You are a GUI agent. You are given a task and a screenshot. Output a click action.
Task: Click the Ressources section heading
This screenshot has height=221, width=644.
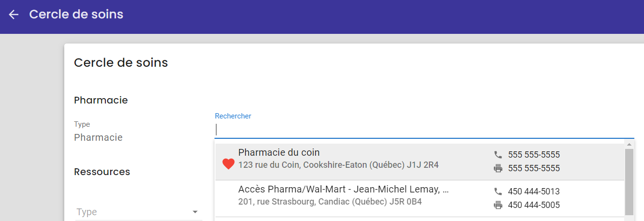click(102, 172)
